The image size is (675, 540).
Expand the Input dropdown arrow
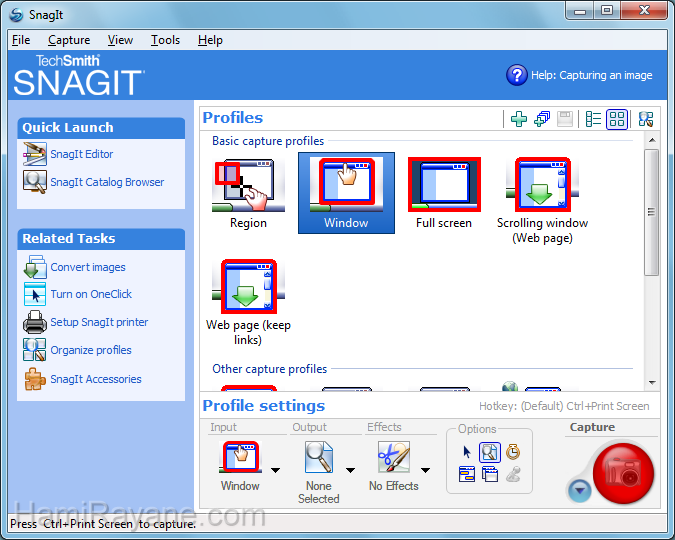click(x=276, y=470)
